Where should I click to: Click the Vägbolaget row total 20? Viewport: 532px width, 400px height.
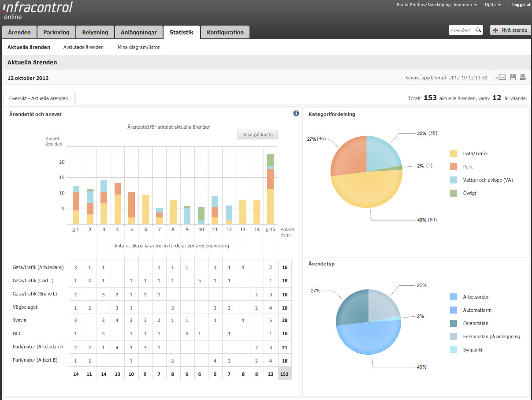point(285,307)
